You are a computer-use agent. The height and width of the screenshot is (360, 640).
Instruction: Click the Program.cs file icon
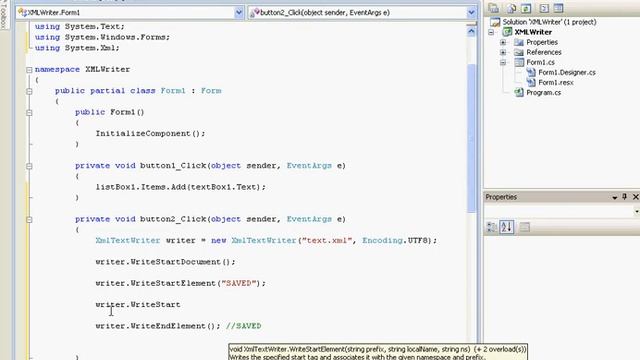(519, 92)
